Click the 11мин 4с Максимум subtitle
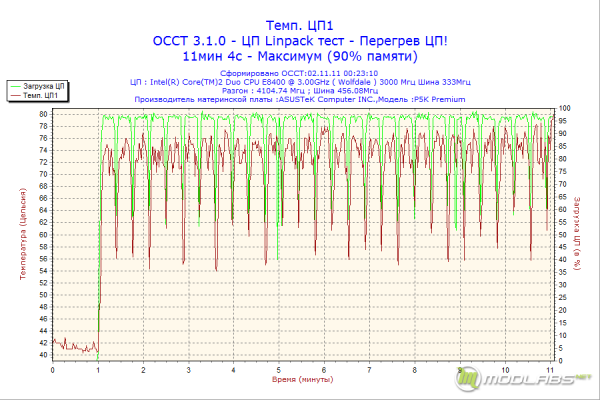The image size is (600, 400). click(300, 56)
